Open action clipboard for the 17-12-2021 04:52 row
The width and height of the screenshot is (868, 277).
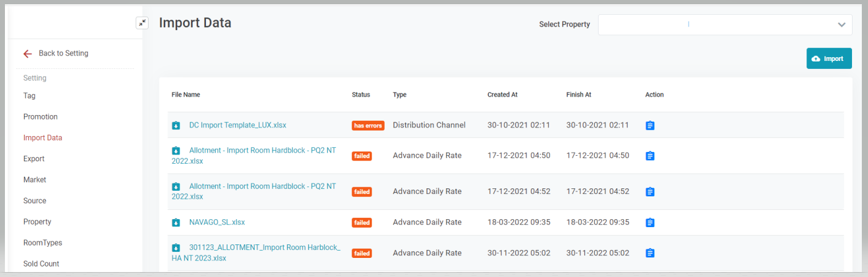click(x=650, y=192)
